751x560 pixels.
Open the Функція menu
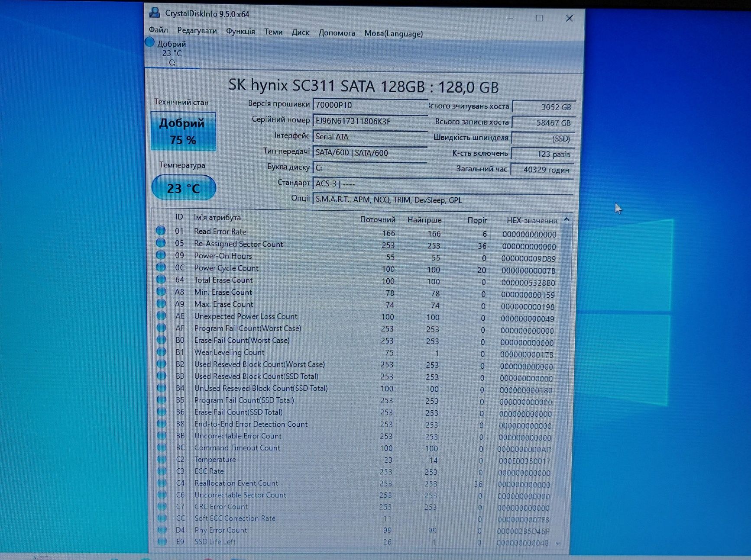[240, 31]
